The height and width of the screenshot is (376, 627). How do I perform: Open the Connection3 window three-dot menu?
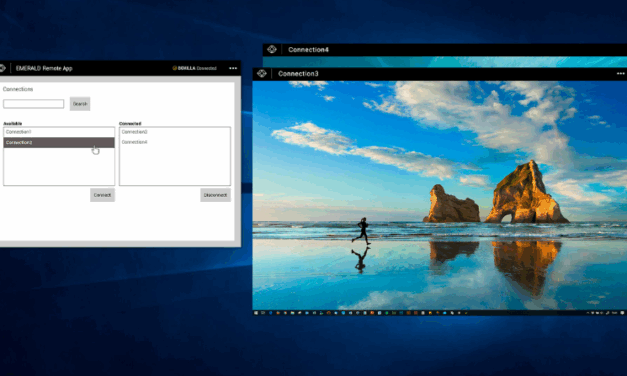pyautogui.click(x=621, y=74)
